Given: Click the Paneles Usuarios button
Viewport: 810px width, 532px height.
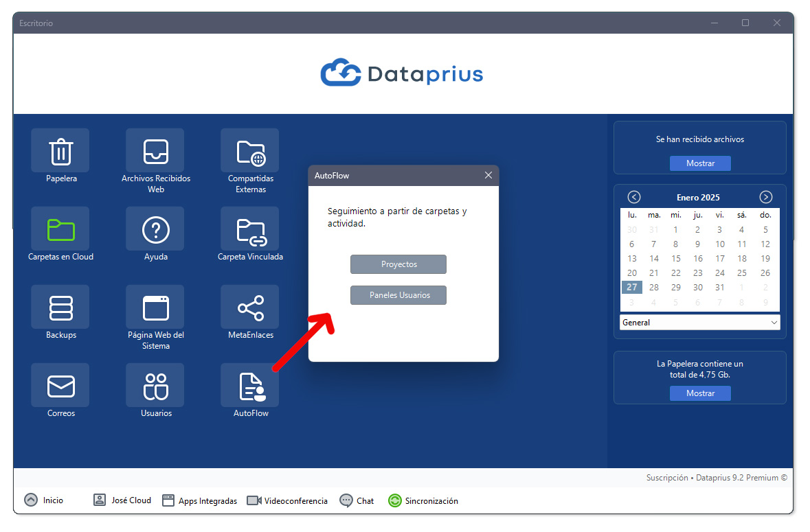Looking at the screenshot, I should click(398, 295).
